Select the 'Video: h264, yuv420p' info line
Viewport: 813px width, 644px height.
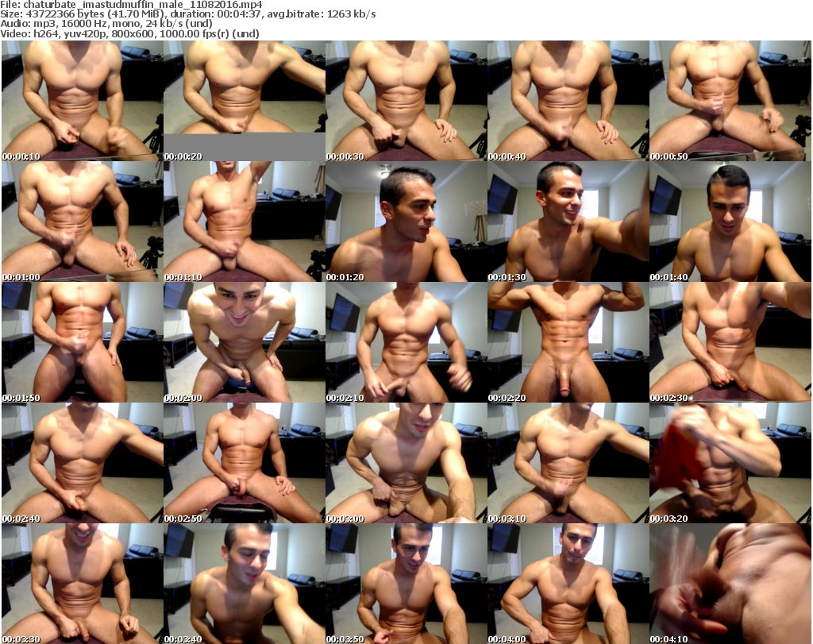pyautogui.click(x=129, y=33)
